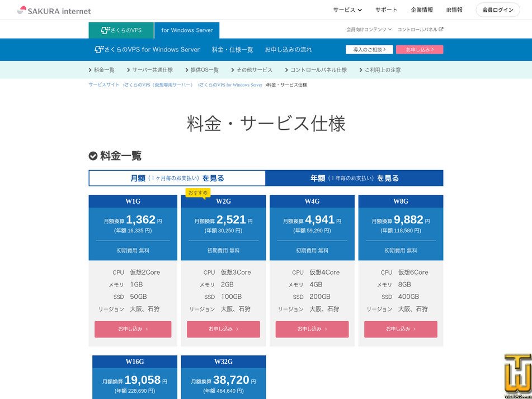The width and height of the screenshot is (532, 399).
Task: Click (年額 118,580 円) text
Action: tap(401, 231)
